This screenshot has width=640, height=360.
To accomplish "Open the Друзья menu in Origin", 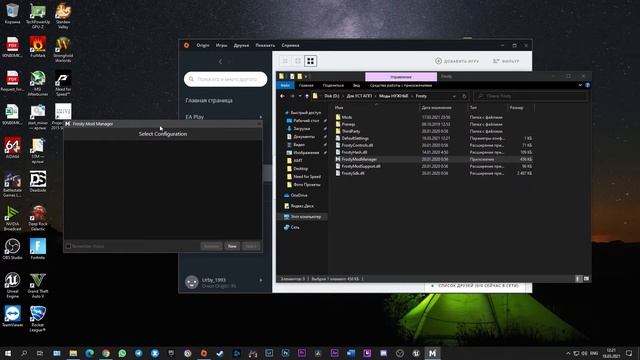I will (x=241, y=45).
